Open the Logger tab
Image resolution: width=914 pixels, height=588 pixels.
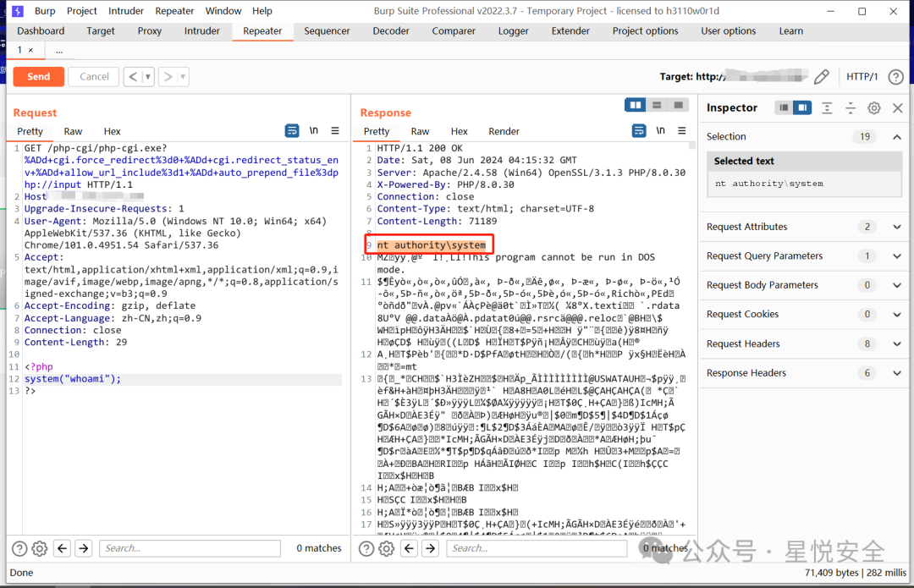(513, 31)
